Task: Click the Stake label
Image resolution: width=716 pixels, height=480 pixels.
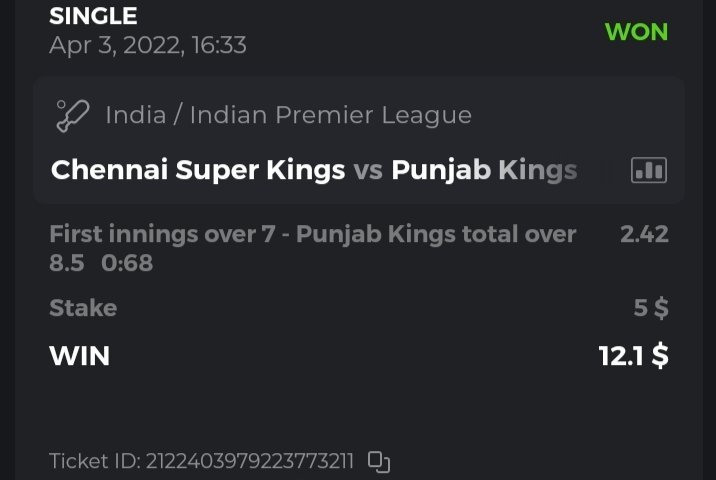Action: point(83,308)
